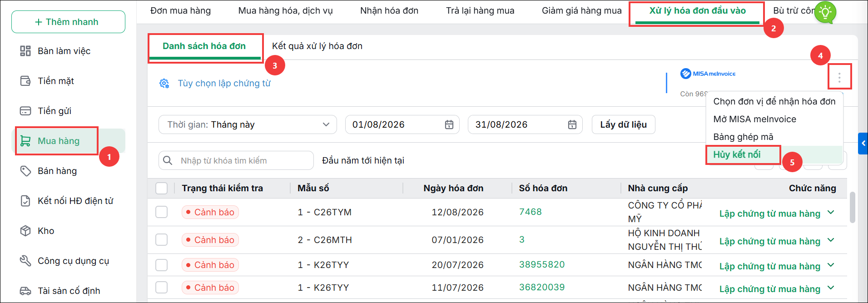Click the vertical table scrollbar
Viewport: 868px width, 303px height.
(x=853, y=207)
